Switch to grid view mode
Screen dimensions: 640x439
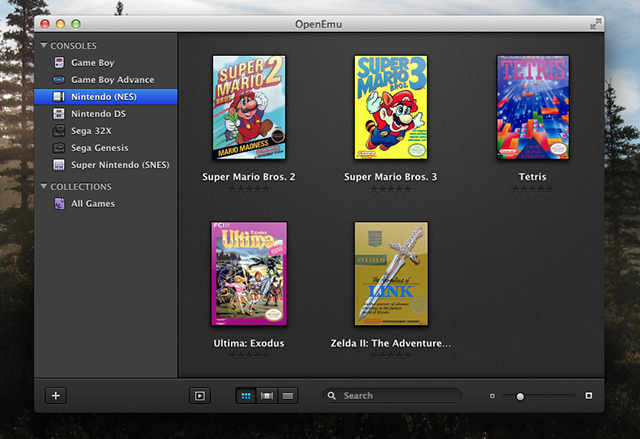246,396
